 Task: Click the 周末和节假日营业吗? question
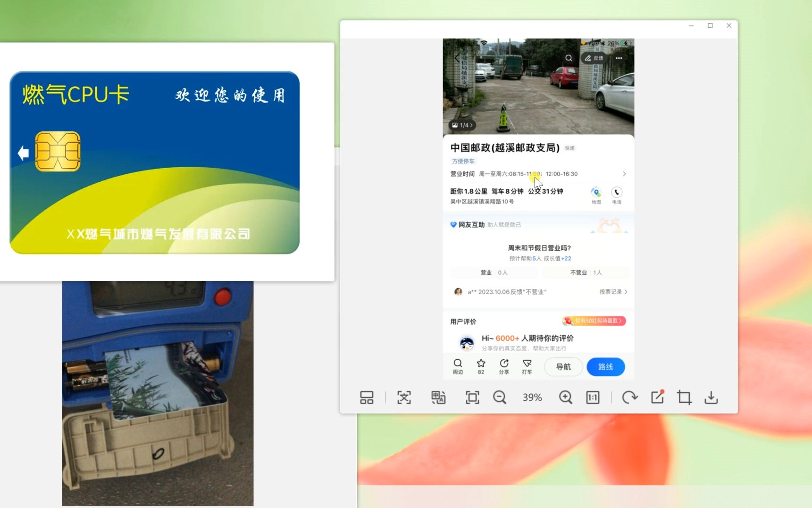pos(539,248)
